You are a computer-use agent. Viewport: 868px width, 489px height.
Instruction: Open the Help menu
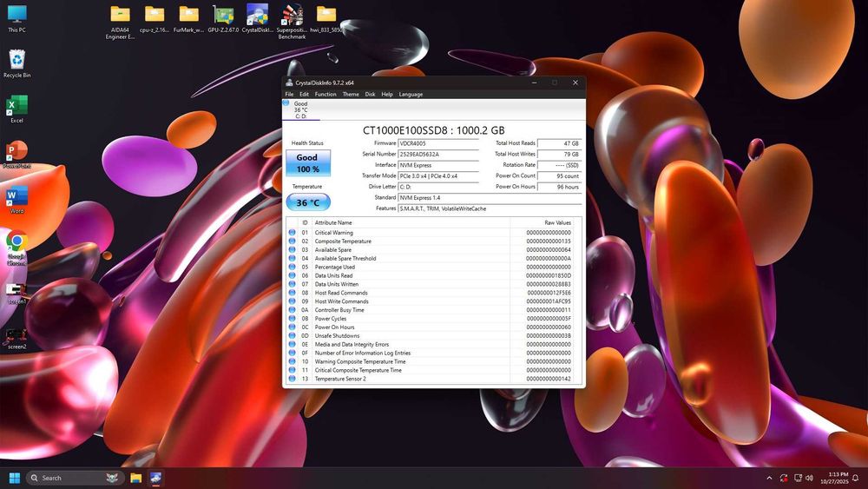click(x=387, y=94)
